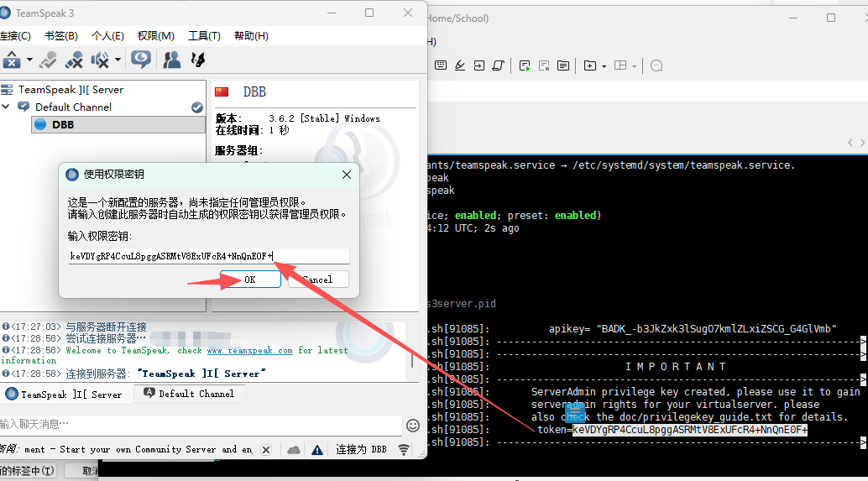
Task: Click the black wolf-head toolbar icon
Action: pyautogui.click(x=197, y=60)
